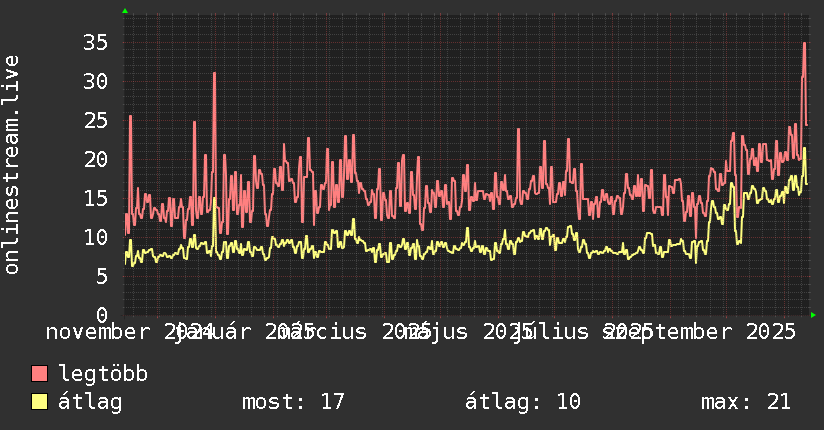Click the pink legtöbb legend swatch
The height and width of the screenshot is (430, 824).
pyautogui.click(x=39, y=373)
